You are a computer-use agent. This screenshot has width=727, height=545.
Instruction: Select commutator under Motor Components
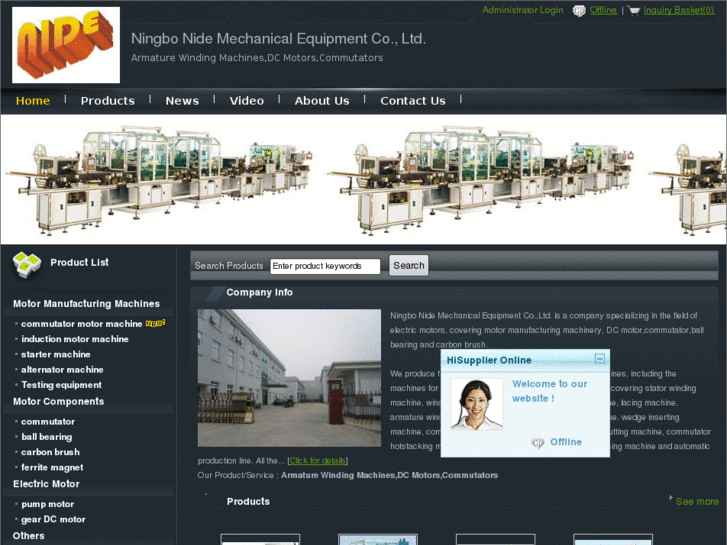[x=48, y=422]
